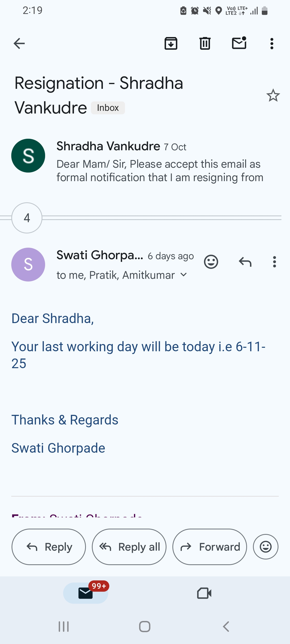The image size is (290, 644).
Task: Mark the email as unread
Action: pos(239,43)
